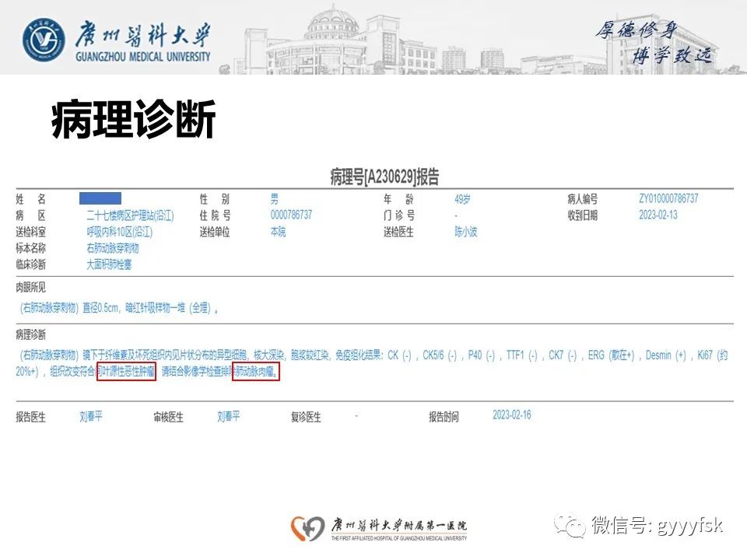Click specimen name 右肺动脉穿刺物

[x=112, y=248]
